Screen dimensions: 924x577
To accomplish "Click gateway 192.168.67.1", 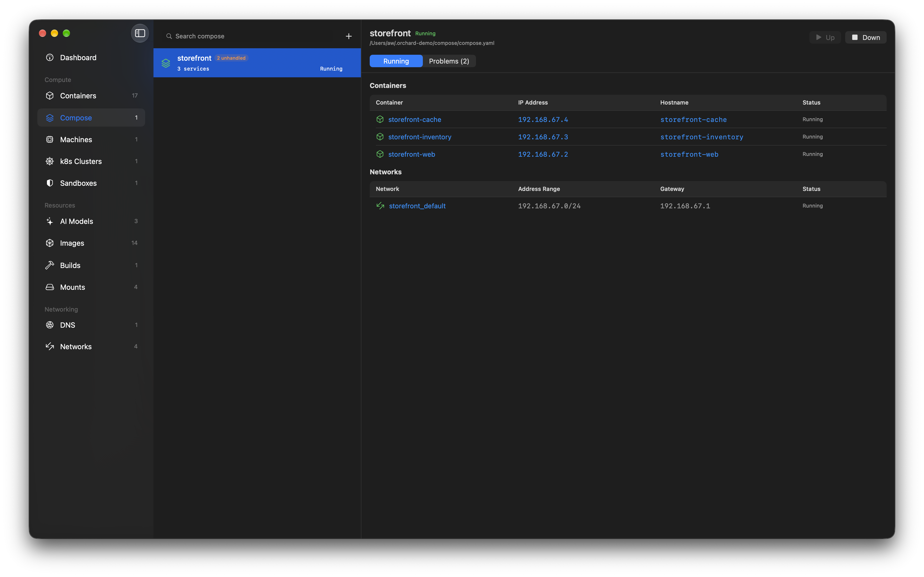I will 685,206.
